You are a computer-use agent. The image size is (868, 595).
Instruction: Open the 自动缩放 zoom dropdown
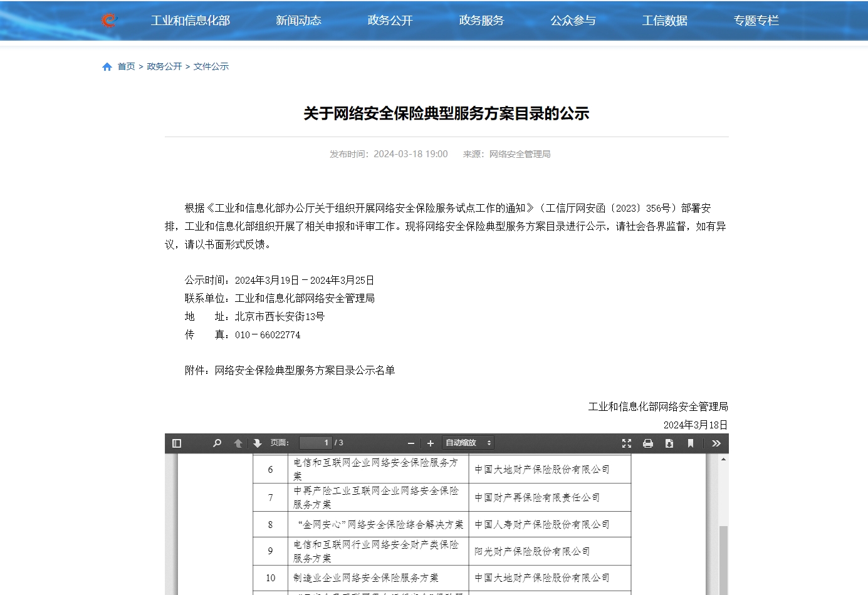pyautogui.click(x=468, y=443)
